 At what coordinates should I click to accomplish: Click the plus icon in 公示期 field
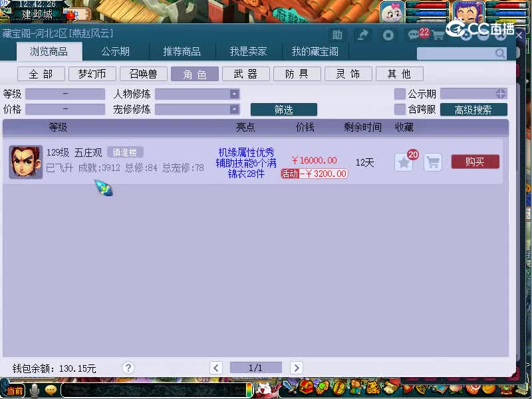point(501,94)
